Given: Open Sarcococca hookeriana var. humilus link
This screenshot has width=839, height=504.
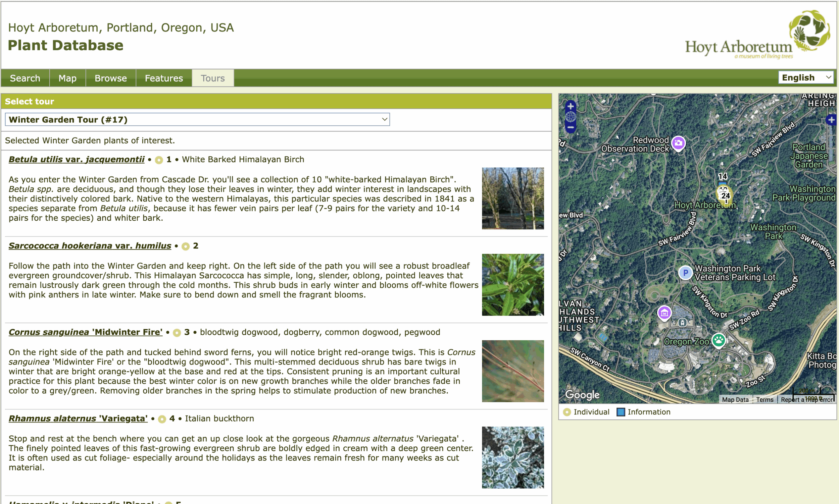Looking at the screenshot, I should click(x=90, y=245).
